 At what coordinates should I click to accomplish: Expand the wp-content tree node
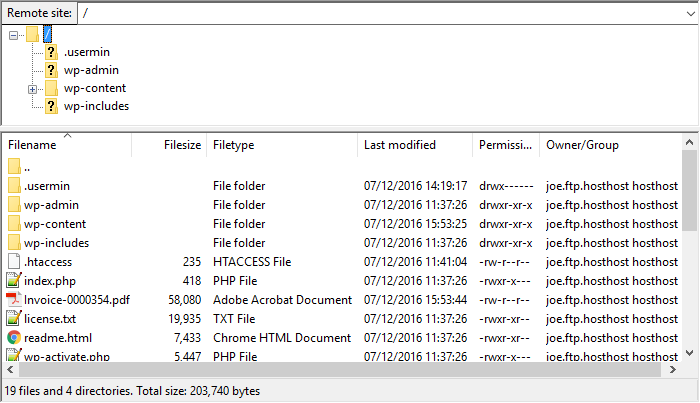tap(32, 89)
